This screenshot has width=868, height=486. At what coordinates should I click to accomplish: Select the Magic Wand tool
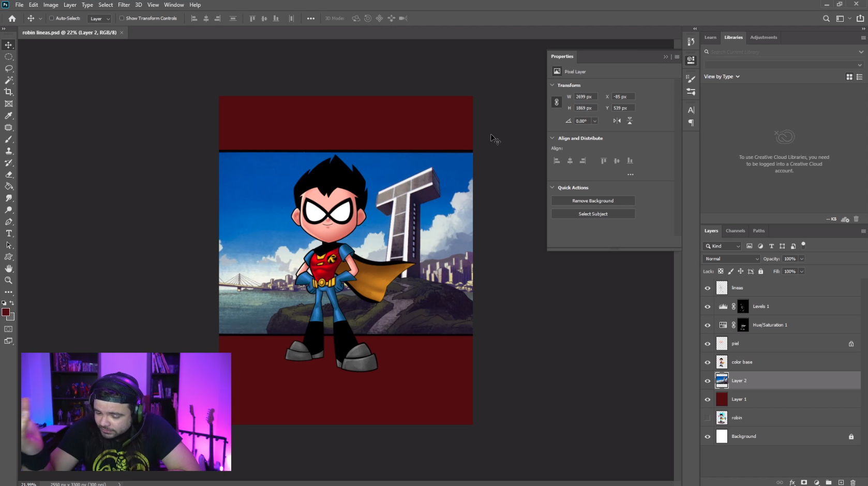pos(9,80)
